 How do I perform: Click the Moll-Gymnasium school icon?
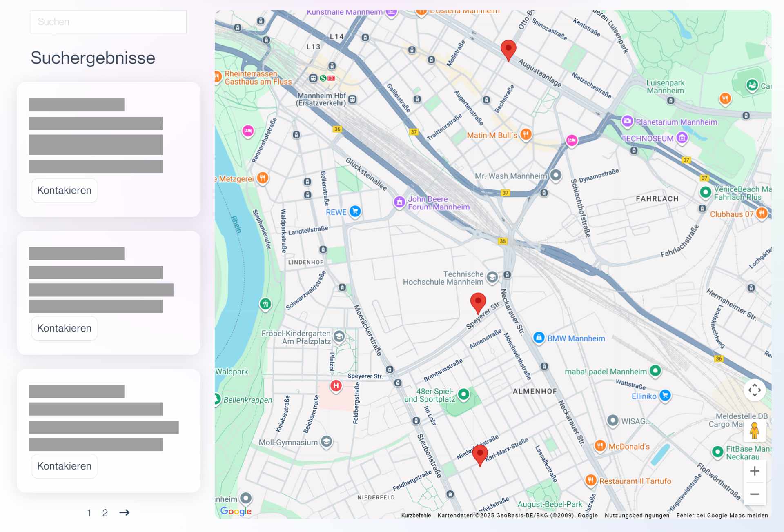click(326, 442)
